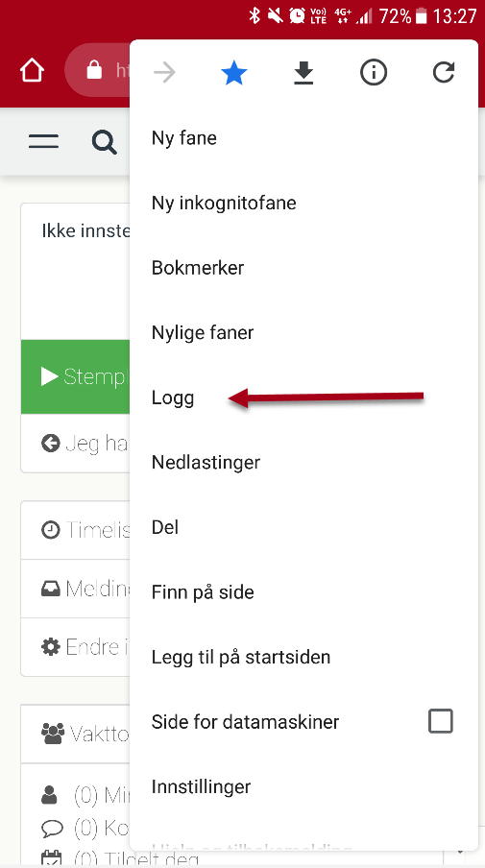This screenshot has height=868, width=485.
Task: Open the hamburger menu icon
Action: [x=44, y=141]
